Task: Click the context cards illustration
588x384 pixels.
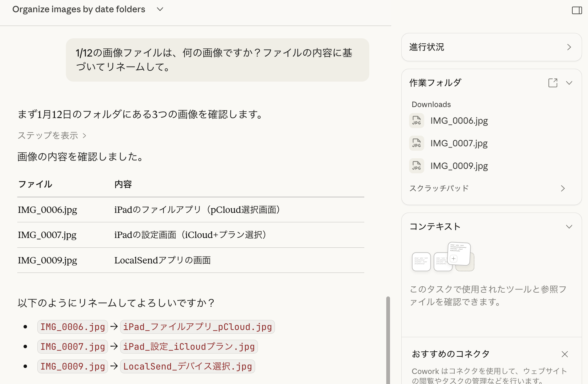Action: (443, 257)
